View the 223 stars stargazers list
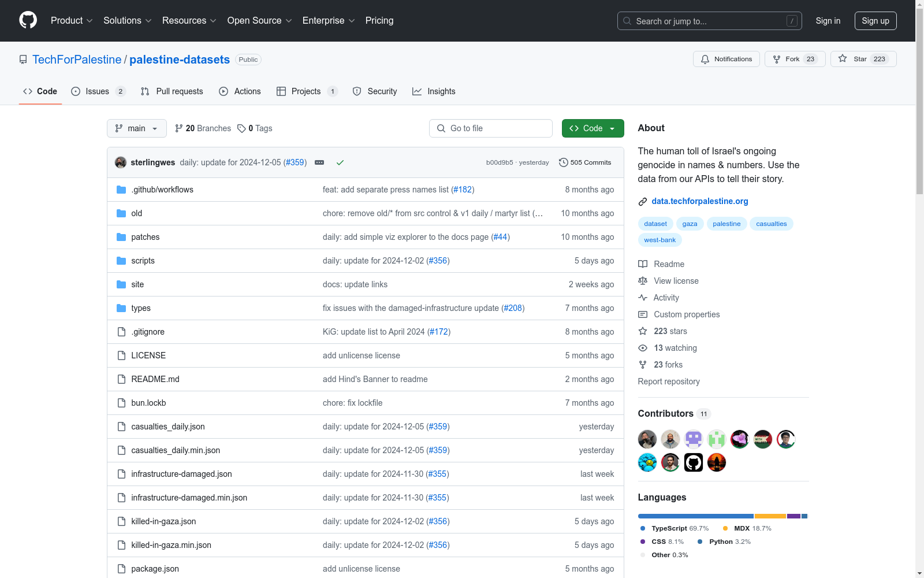 pyautogui.click(x=662, y=331)
